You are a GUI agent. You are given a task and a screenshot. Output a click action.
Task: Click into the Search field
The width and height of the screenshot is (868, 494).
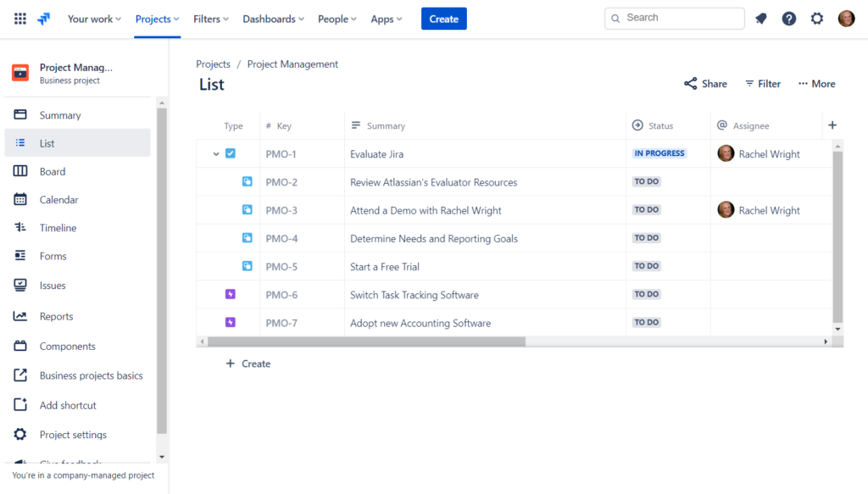click(x=674, y=19)
